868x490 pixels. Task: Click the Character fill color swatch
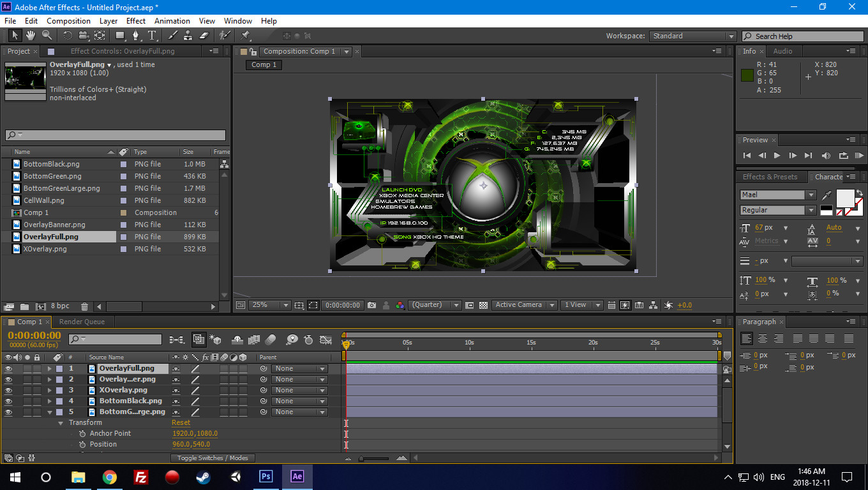tap(845, 198)
